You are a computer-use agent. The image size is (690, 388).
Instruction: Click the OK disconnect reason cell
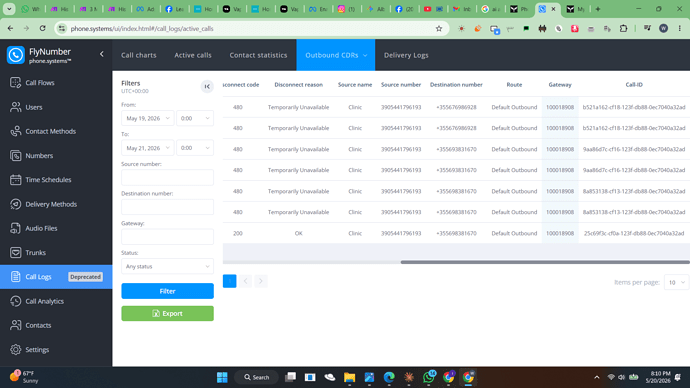298,233
